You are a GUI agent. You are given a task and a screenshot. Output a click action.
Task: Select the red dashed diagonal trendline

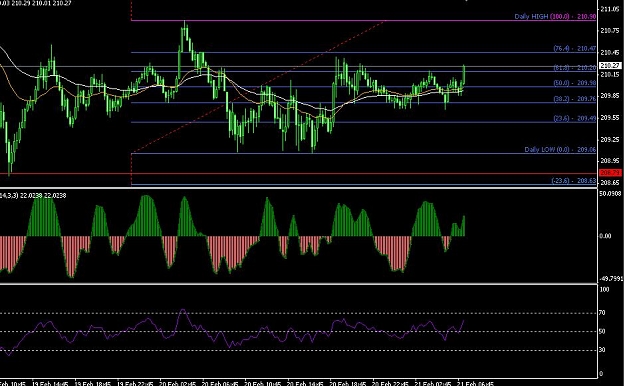259,86
